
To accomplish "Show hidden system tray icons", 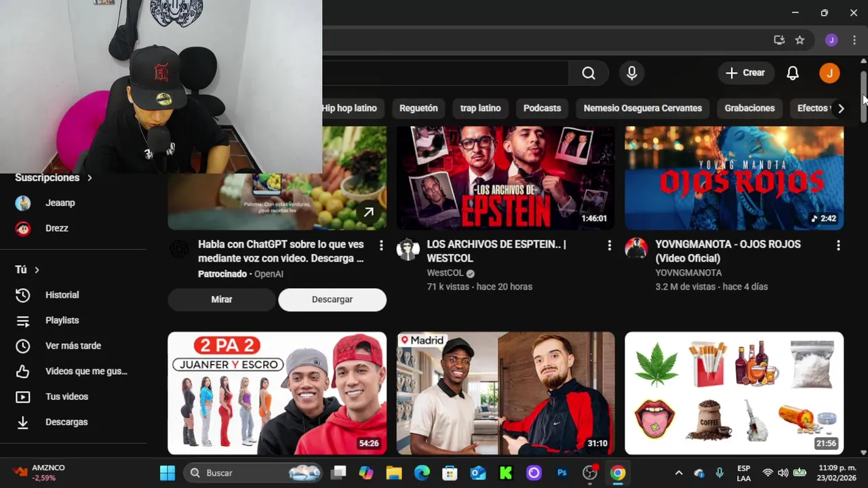I will (x=679, y=473).
